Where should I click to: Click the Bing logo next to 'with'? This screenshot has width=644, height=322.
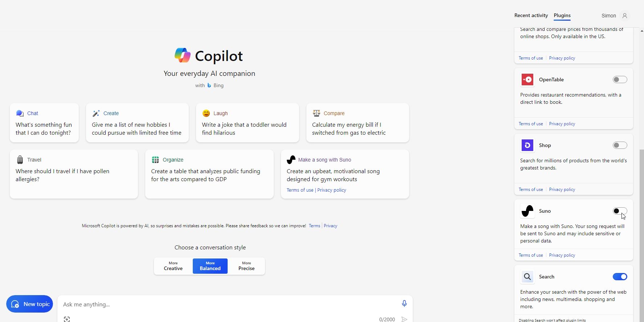[x=209, y=85]
